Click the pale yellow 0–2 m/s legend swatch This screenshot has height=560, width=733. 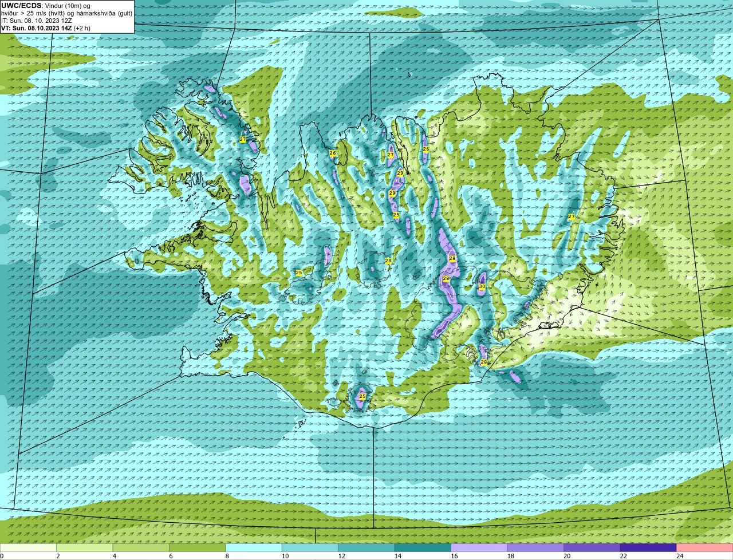[x=28, y=547]
